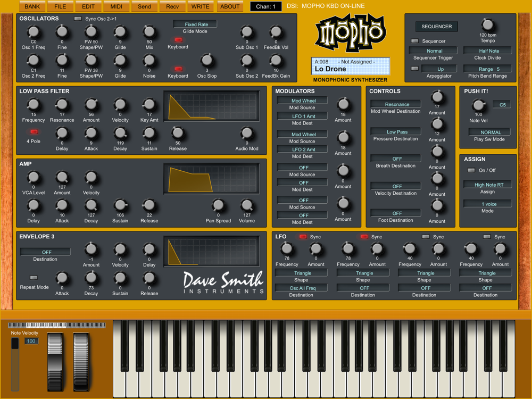532x399 pixels.
Task: Click the filter Key Amt knob
Action: pyautogui.click(x=149, y=104)
